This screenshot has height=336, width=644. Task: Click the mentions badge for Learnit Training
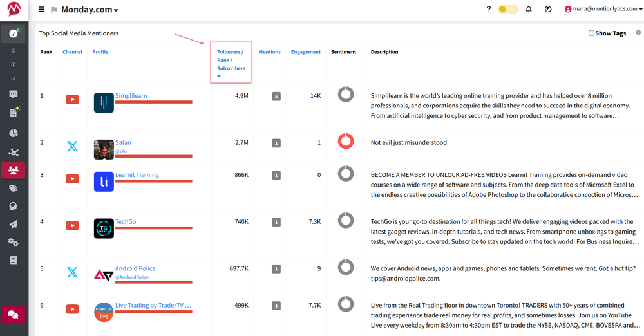tap(276, 175)
